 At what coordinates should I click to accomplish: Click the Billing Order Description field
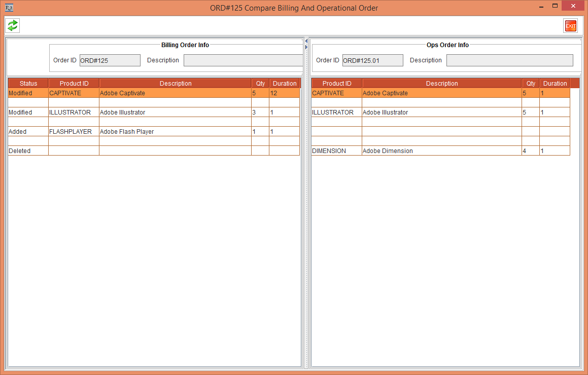[x=243, y=60]
